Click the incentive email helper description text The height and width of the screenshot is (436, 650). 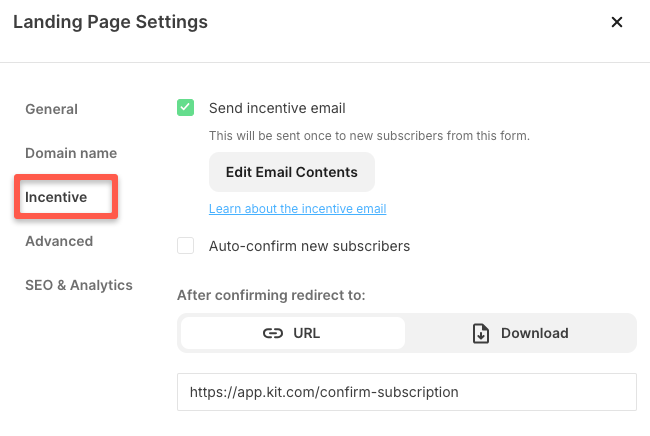(x=369, y=135)
